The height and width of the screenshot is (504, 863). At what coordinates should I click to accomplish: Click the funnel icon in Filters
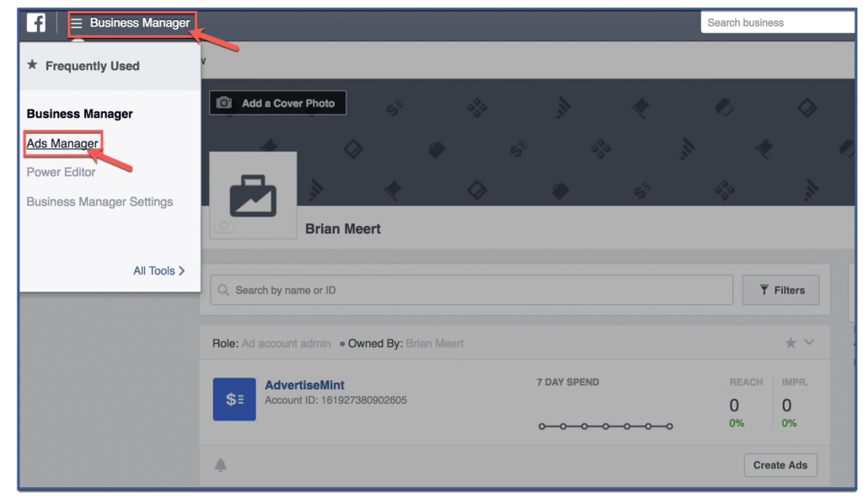(x=764, y=290)
